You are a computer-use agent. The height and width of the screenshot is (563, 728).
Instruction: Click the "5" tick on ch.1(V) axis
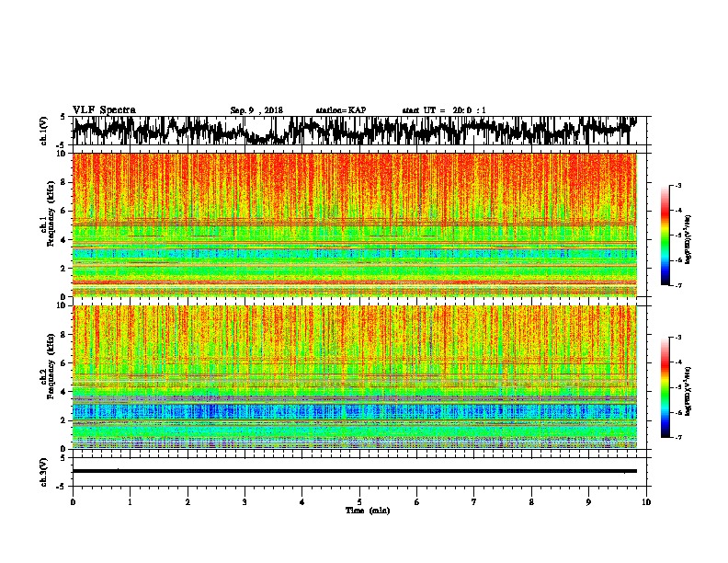click(x=63, y=117)
